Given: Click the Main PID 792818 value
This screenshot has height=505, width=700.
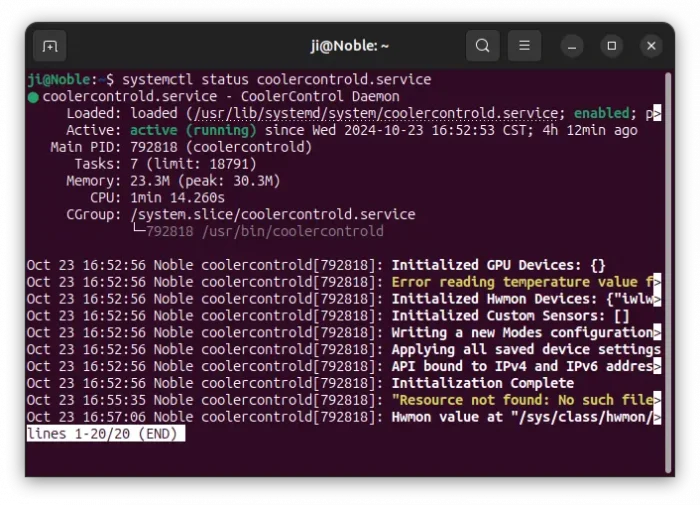Looking at the screenshot, I should point(154,147).
